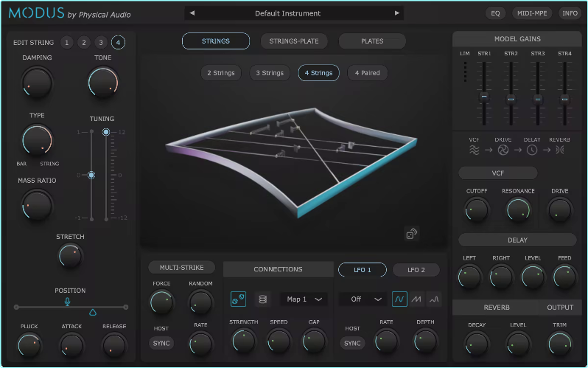Choose the random LFO waveform icon

434,299
